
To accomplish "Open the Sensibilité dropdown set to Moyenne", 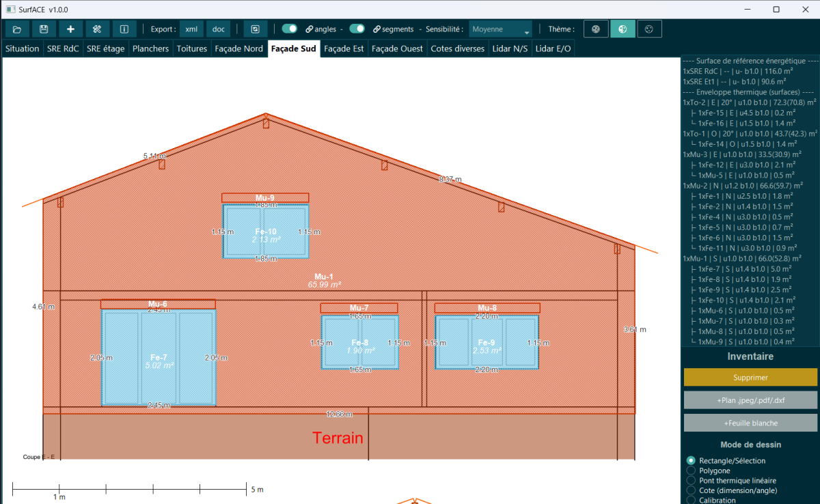I will (x=500, y=29).
